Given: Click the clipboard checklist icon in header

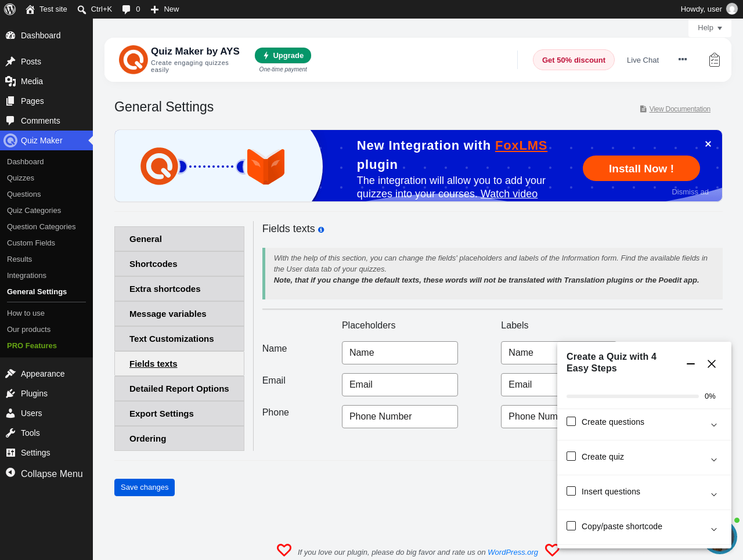Looking at the screenshot, I should coord(715,60).
